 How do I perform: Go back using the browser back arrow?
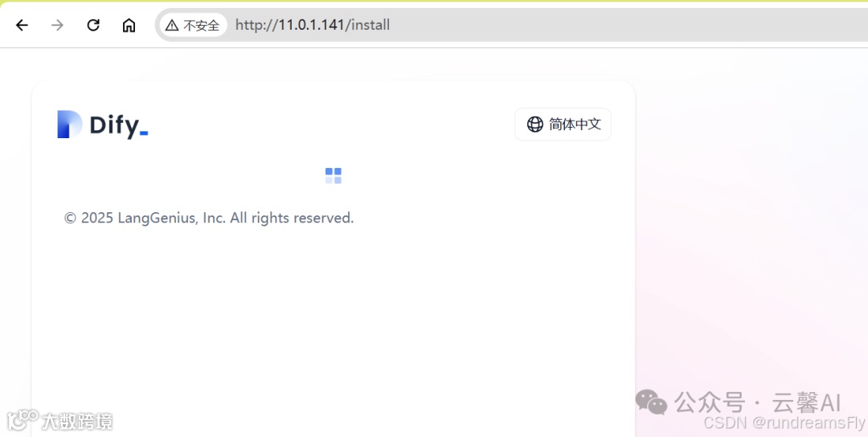(x=22, y=25)
